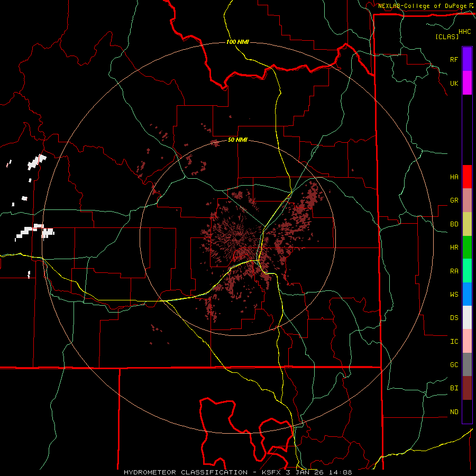
Task: Click the 'RA' legend label
Action: tap(454, 271)
